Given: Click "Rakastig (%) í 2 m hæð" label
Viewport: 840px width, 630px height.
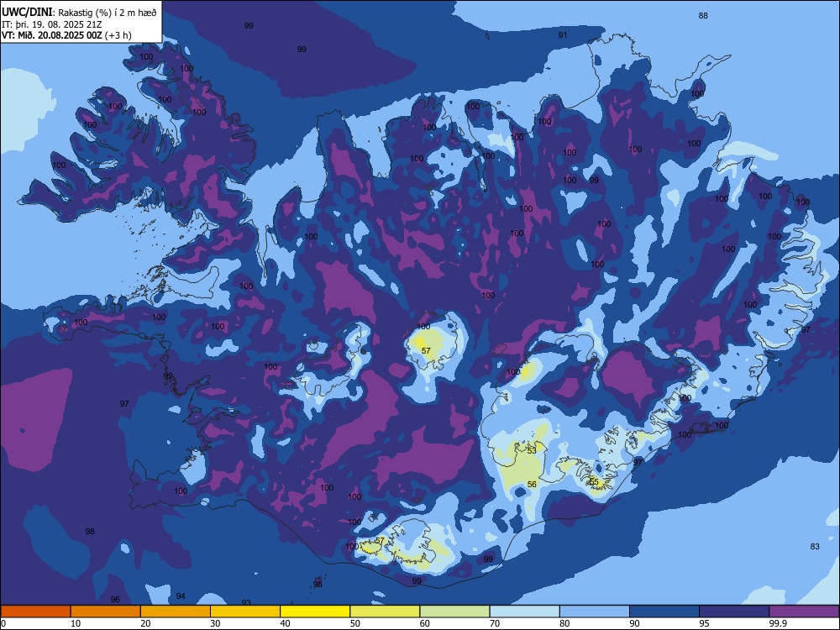Looking at the screenshot, I should coord(108,13).
